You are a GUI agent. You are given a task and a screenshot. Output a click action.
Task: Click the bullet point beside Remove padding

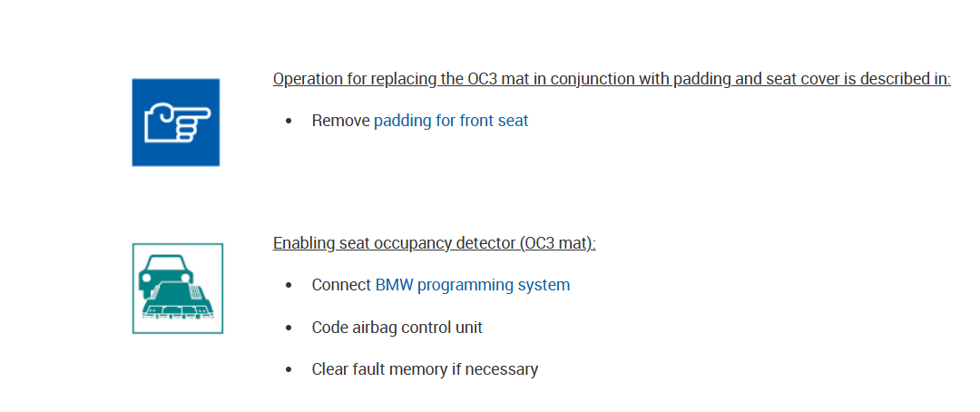pyautogui.click(x=289, y=121)
